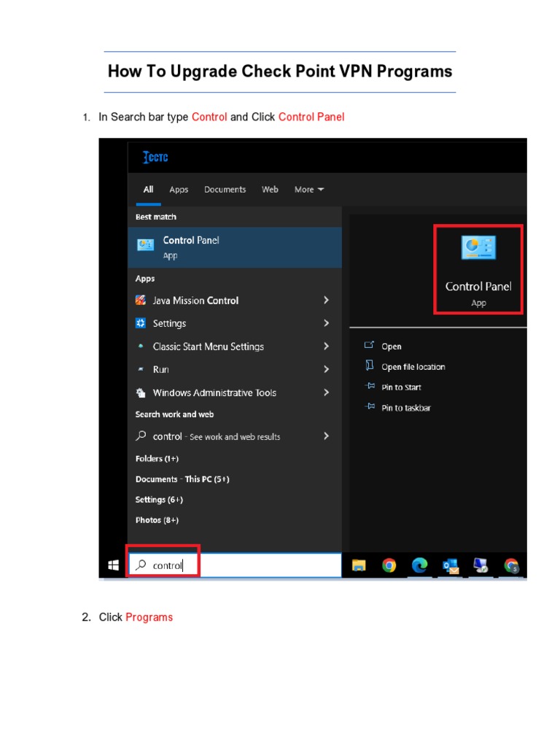The width and height of the screenshot is (560, 747).
Task: Select the All search tab
Action: pyautogui.click(x=149, y=190)
